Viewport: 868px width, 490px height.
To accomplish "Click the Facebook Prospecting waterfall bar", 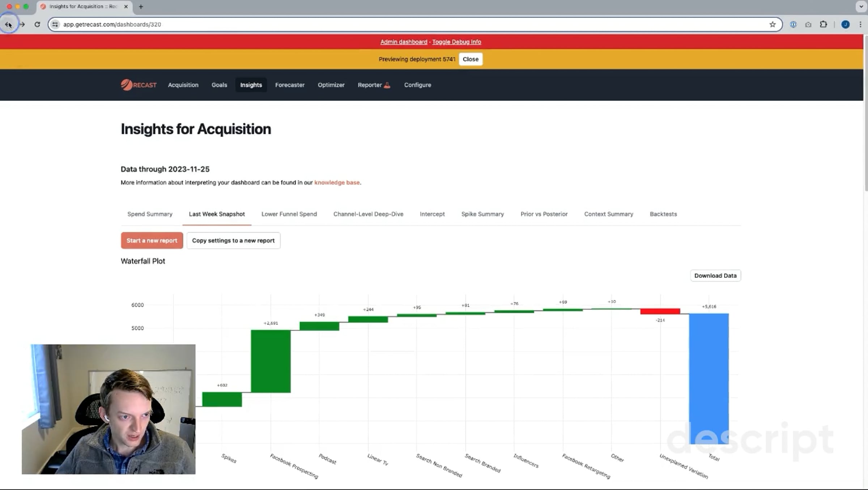I will click(271, 361).
